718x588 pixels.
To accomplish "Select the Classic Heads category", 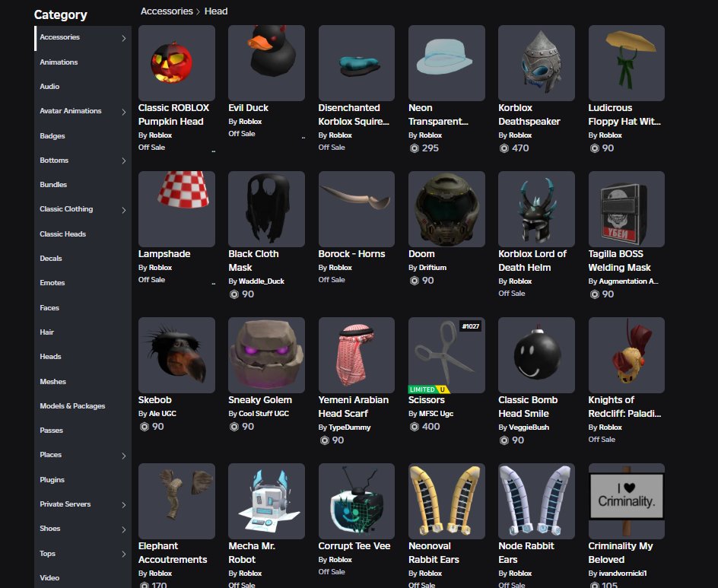I will click(x=62, y=234).
